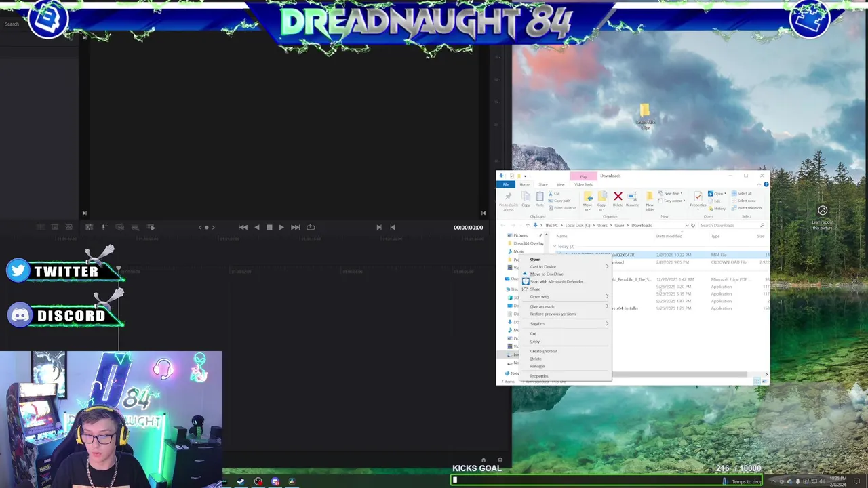Viewport: 868px width, 488px height.
Task: Click the Rename icon in the ribbon
Action: click(632, 197)
